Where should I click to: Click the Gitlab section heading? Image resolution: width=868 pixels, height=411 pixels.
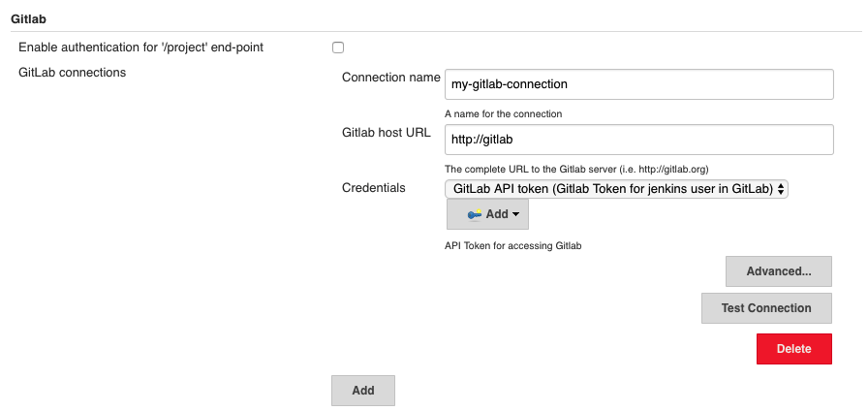(28, 18)
